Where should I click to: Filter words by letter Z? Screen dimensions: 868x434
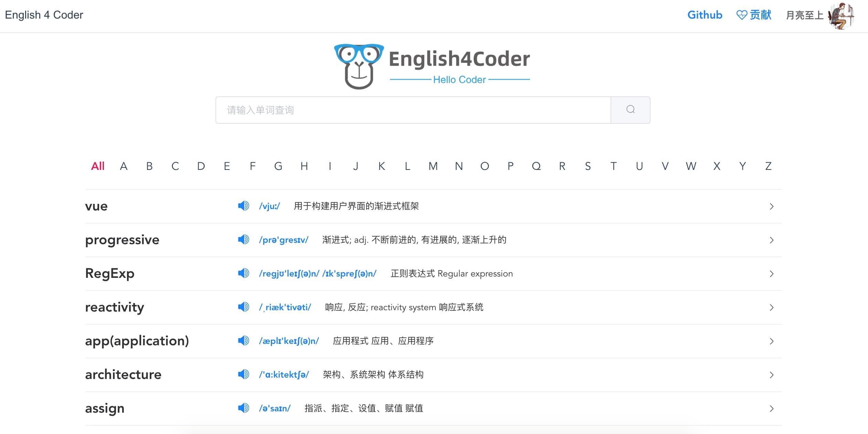[x=768, y=166]
